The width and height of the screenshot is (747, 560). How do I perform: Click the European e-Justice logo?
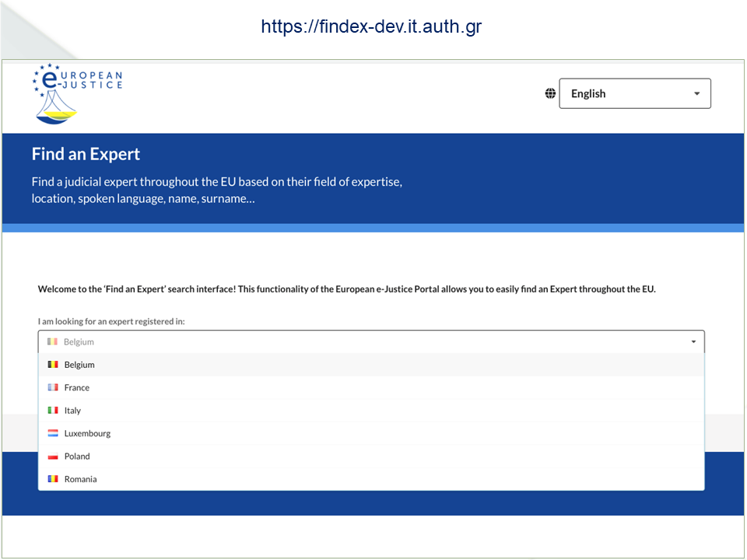coord(76,93)
